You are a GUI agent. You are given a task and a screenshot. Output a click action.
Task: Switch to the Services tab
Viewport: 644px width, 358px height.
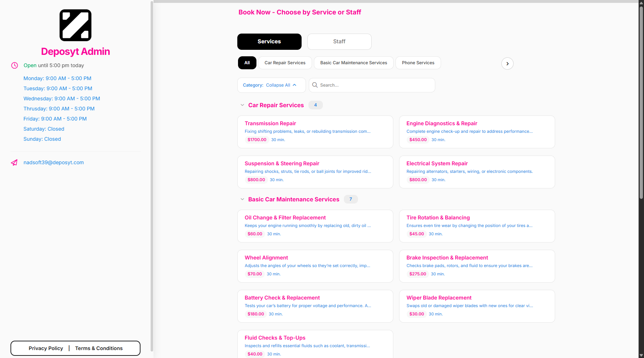coord(269,42)
